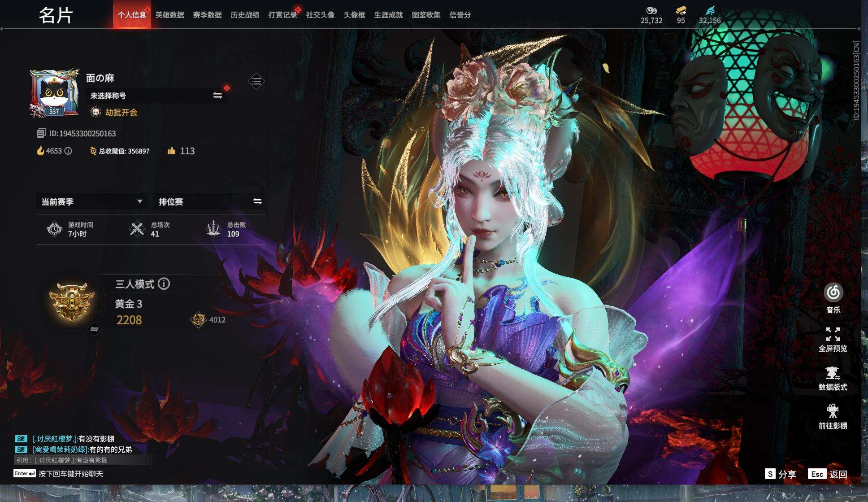Click the crossed swords 总场次 icon
Viewport: 868px width, 502px height.
coord(137,229)
